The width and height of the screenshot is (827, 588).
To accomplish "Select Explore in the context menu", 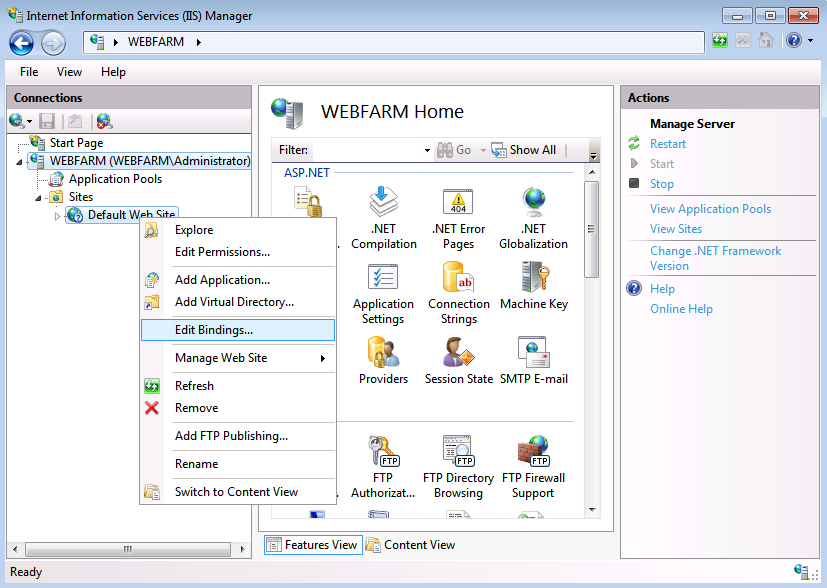I will pos(238,230).
